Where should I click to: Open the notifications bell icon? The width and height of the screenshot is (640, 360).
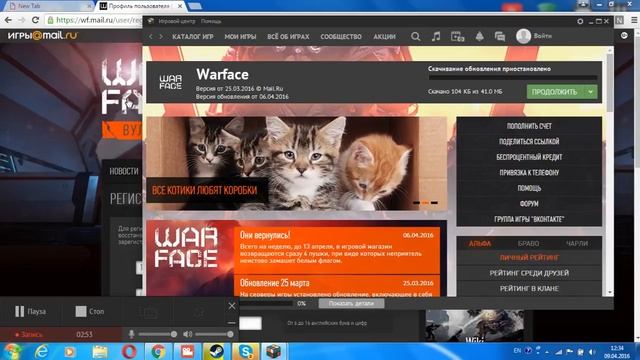[x=480, y=37]
